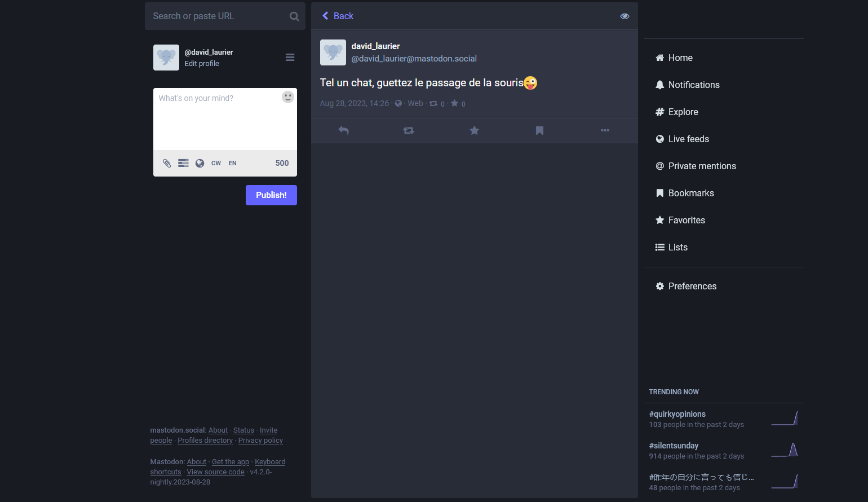Screen dimensions: 868x502
Task: Toggle the CW content warning
Action: [x=216, y=163]
